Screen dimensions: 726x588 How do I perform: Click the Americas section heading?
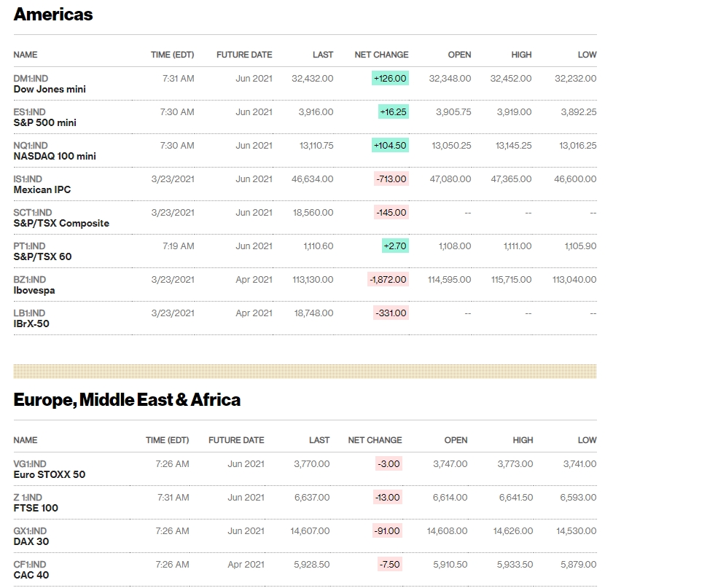click(53, 15)
